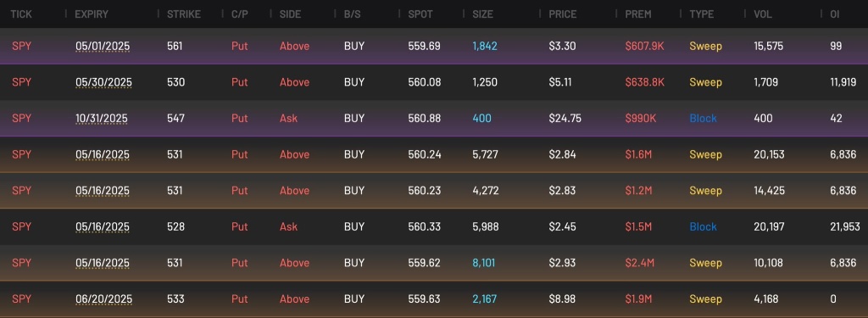The width and height of the screenshot is (868, 318).
Task: Select the row with strike 528
Action: 434,226
